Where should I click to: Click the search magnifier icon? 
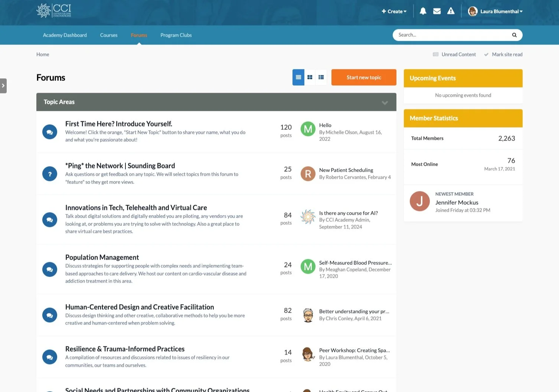click(514, 35)
